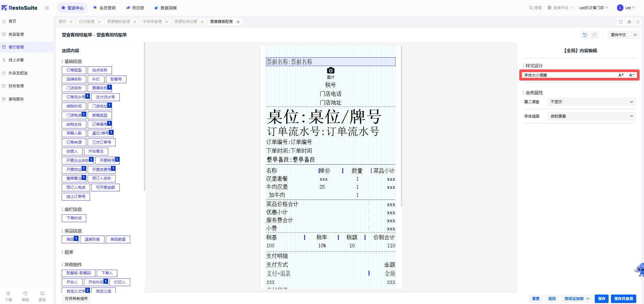644x304 pixels.
Task: Collapse the sidebar menu icon
Action: [47, 8]
